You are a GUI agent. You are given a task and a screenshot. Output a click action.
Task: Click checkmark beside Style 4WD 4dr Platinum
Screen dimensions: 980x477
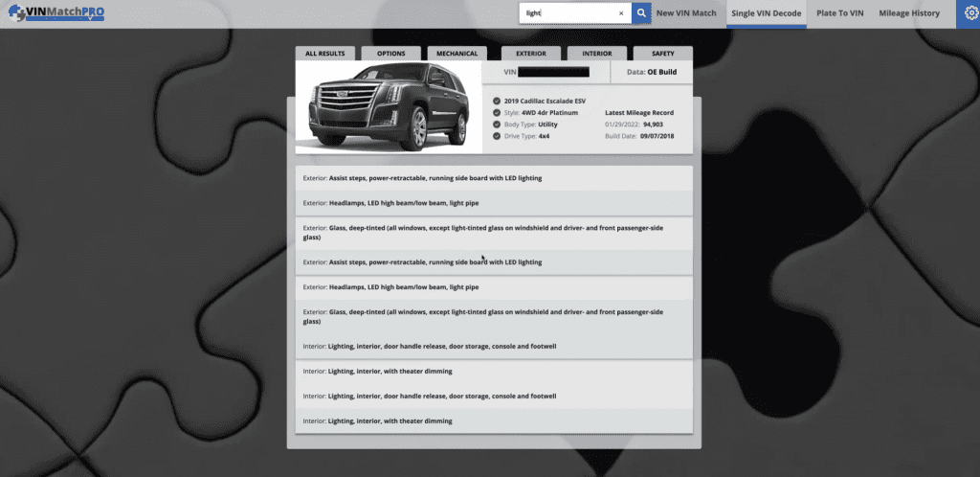pos(497,112)
